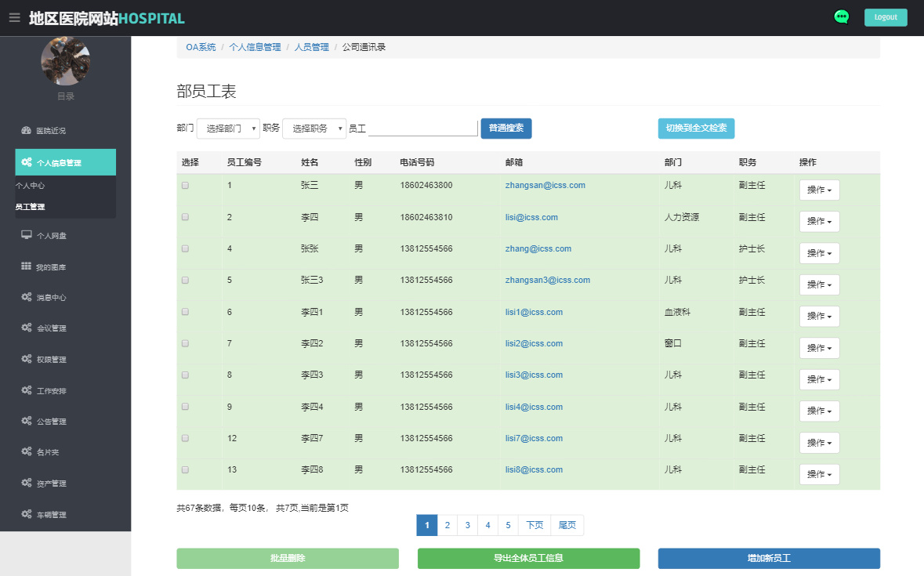Open the 选择部门 department dropdown

tap(228, 129)
